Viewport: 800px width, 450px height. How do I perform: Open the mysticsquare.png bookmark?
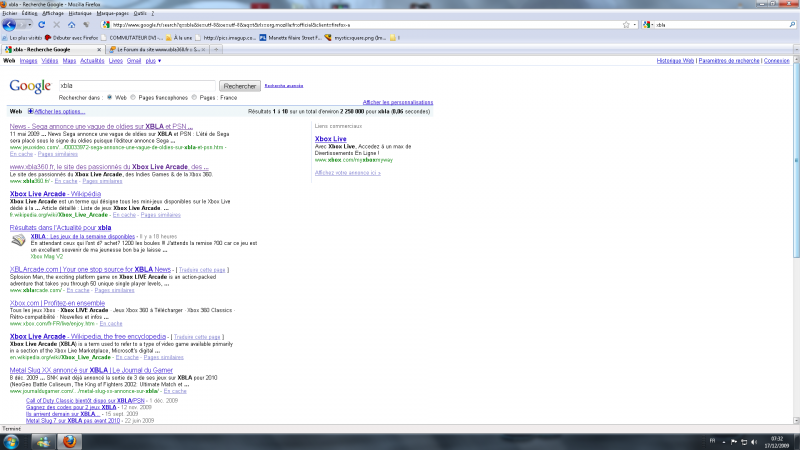[355, 38]
